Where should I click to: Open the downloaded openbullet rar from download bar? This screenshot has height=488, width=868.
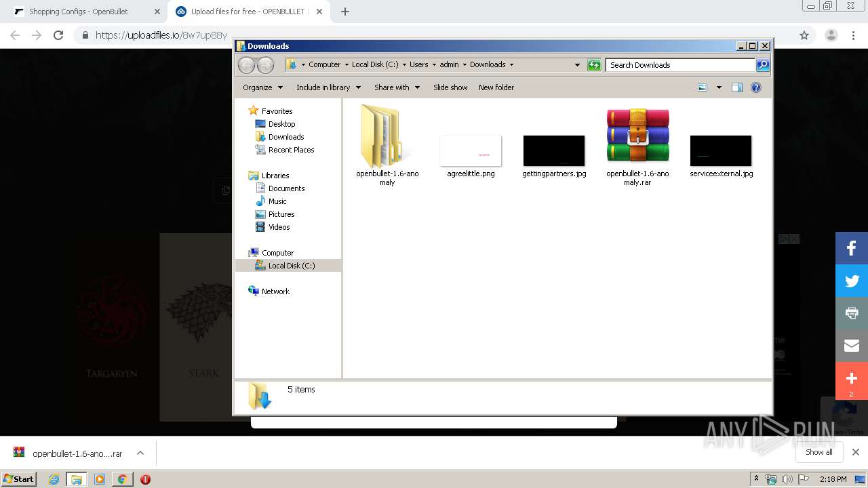[68, 453]
